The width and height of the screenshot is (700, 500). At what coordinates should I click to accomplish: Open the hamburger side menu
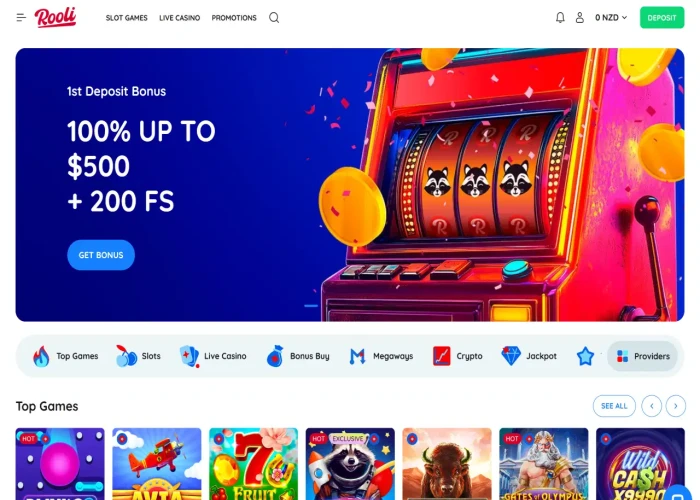click(x=21, y=18)
